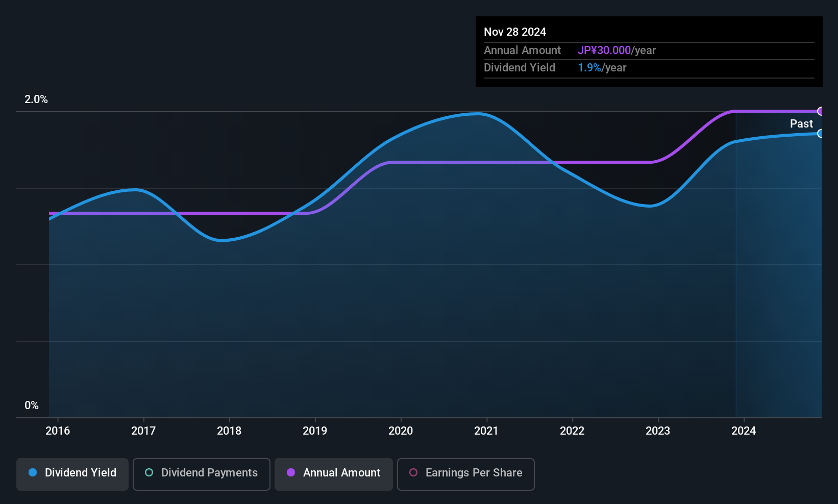Click the 2016 x-axis label
838x504 pixels.
tap(58, 431)
